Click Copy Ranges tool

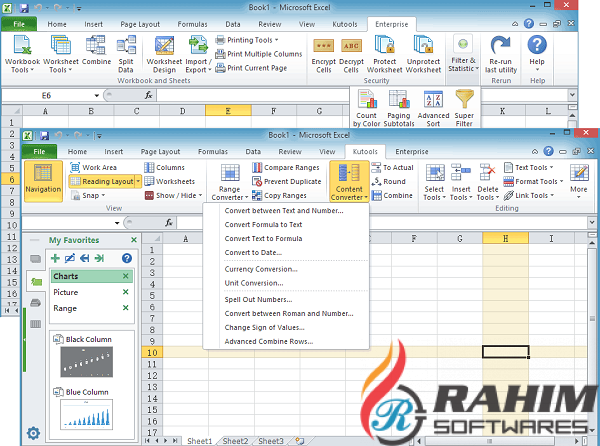tap(279, 195)
